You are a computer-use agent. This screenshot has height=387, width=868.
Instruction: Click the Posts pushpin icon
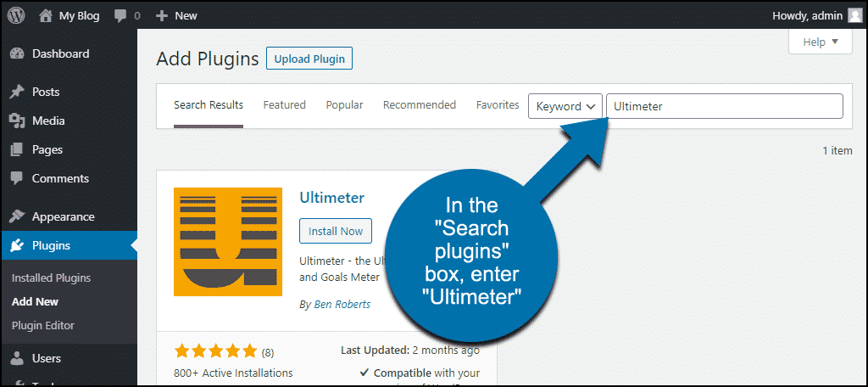[17, 92]
